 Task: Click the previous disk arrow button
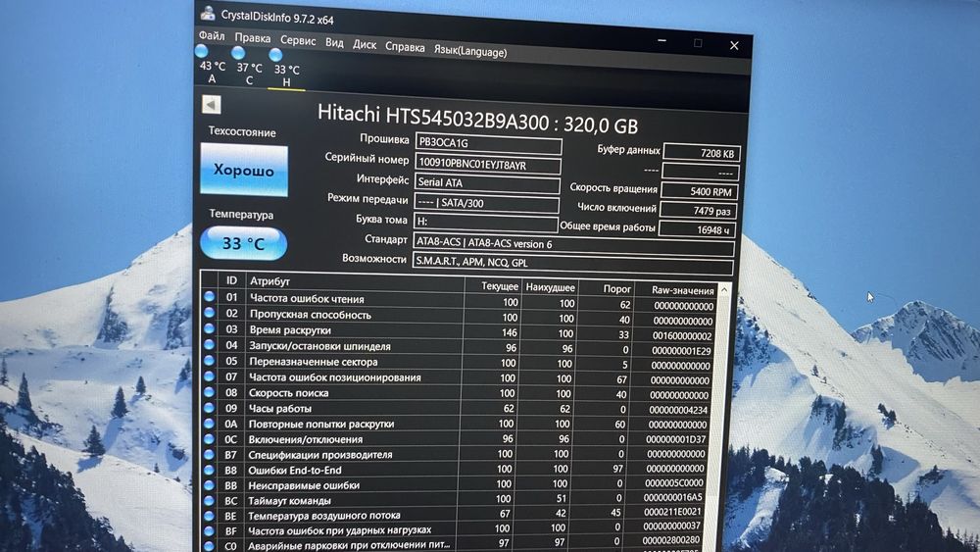(212, 104)
